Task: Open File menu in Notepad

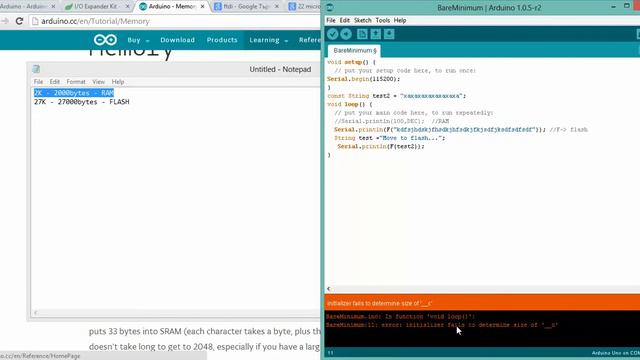Action: (x=38, y=82)
